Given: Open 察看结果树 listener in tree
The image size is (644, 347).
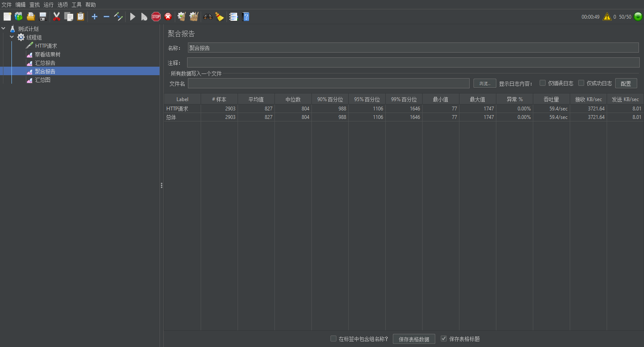Looking at the screenshot, I should [x=48, y=54].
